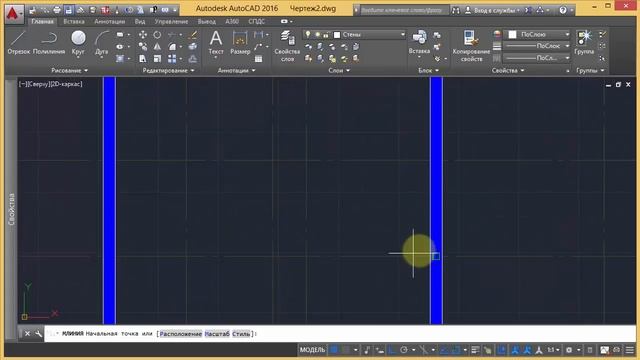
Task: Toggle dynamic input in status bar
Action: pyautogui.click(x=379, y=350)
